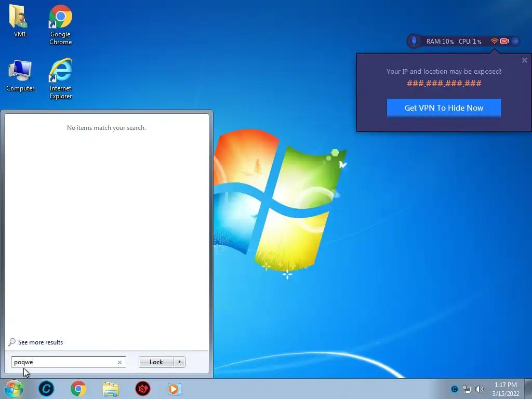Click Show desktop strip at the taskbar end
The image size is (532, 399).
click(528, 389)
